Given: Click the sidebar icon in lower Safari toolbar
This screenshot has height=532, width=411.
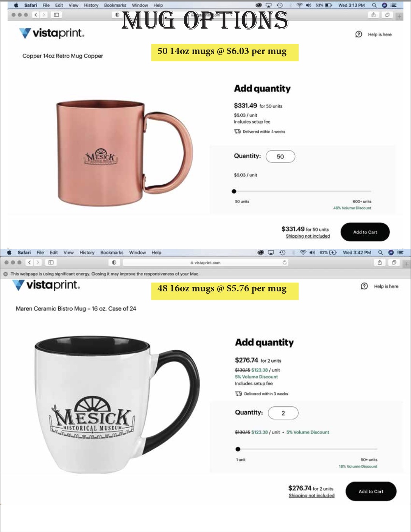Looking at the screenshot, I should point(51,262).
